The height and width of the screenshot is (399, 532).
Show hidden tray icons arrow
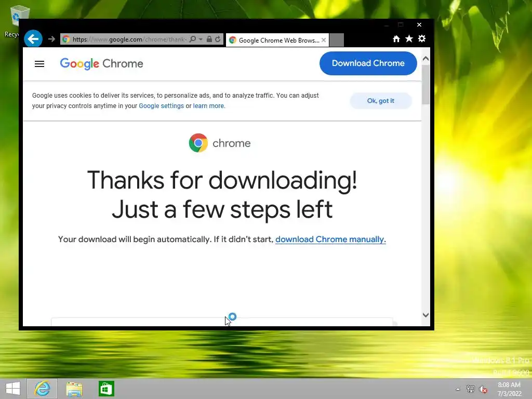[x=458, y=389]
